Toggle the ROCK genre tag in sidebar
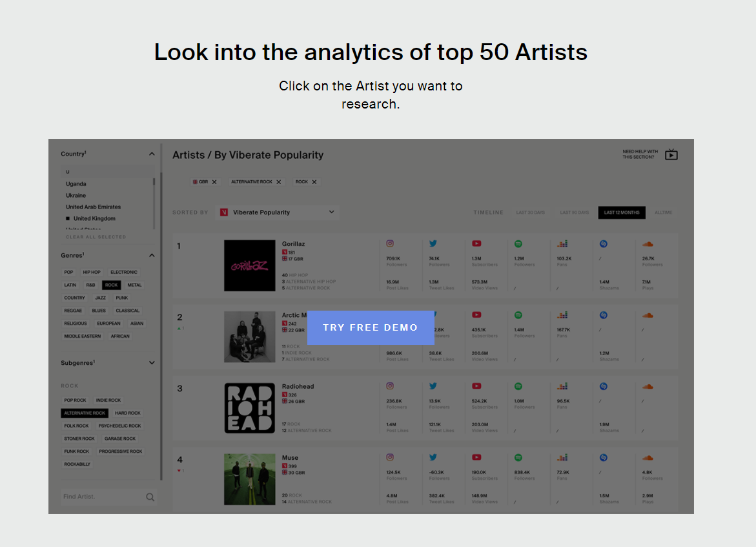The height and width of the screenshot is (547, 756). point(111,285)
